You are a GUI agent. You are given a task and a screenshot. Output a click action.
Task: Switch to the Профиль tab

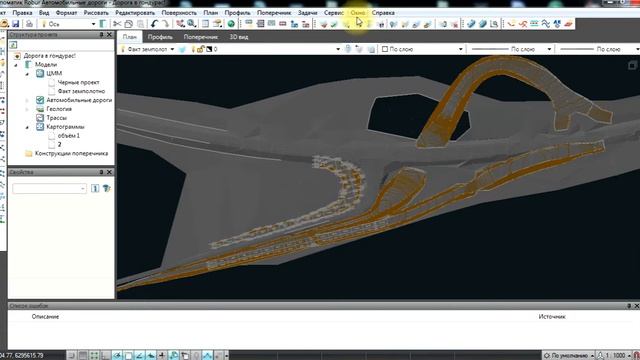[x=160, y=37]
